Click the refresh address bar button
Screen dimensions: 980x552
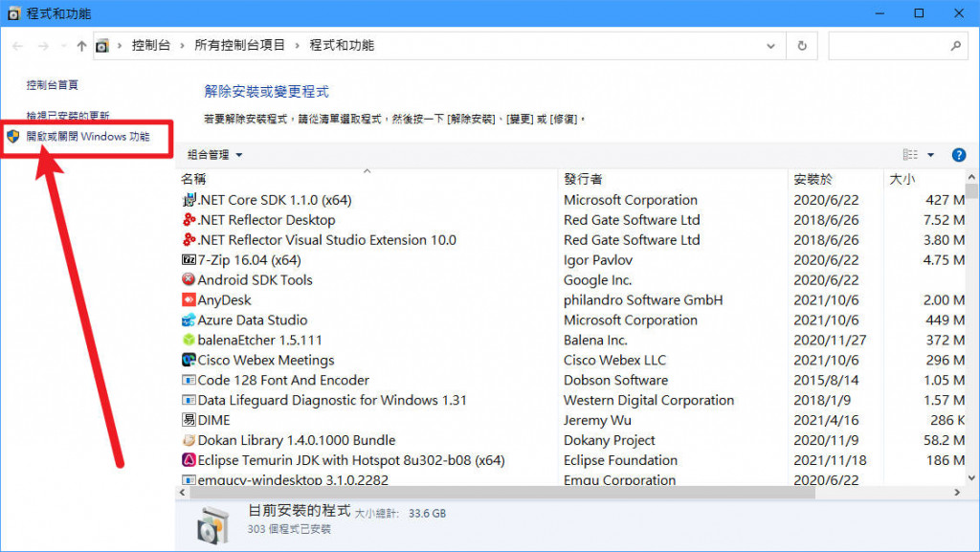802,46
